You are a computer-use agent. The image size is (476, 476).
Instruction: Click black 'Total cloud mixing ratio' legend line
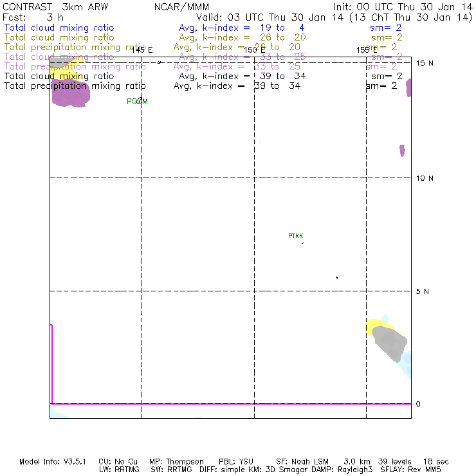point(59,76)
